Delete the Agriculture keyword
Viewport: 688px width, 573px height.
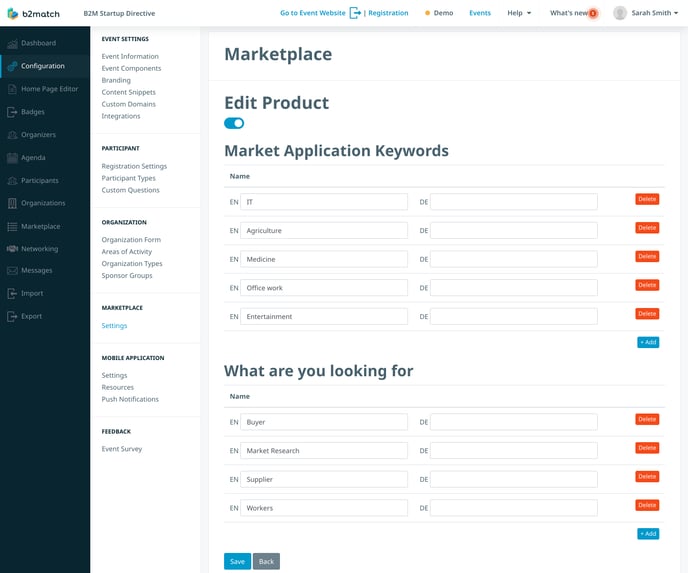(647, 228)
